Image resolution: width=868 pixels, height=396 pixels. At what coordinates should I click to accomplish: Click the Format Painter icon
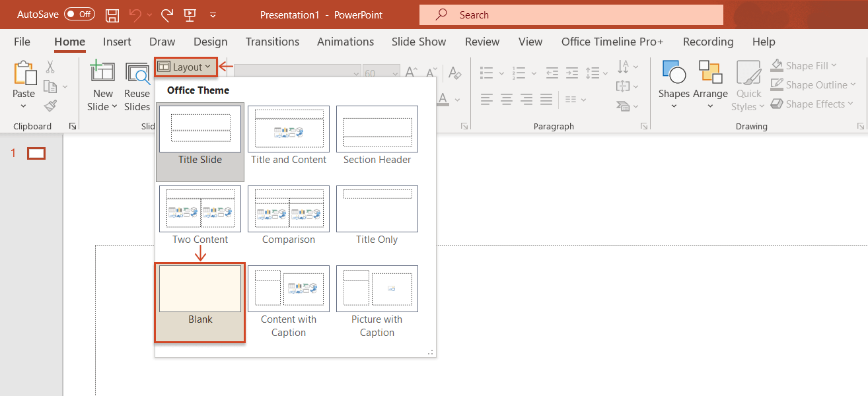click(x=50, y=106)
